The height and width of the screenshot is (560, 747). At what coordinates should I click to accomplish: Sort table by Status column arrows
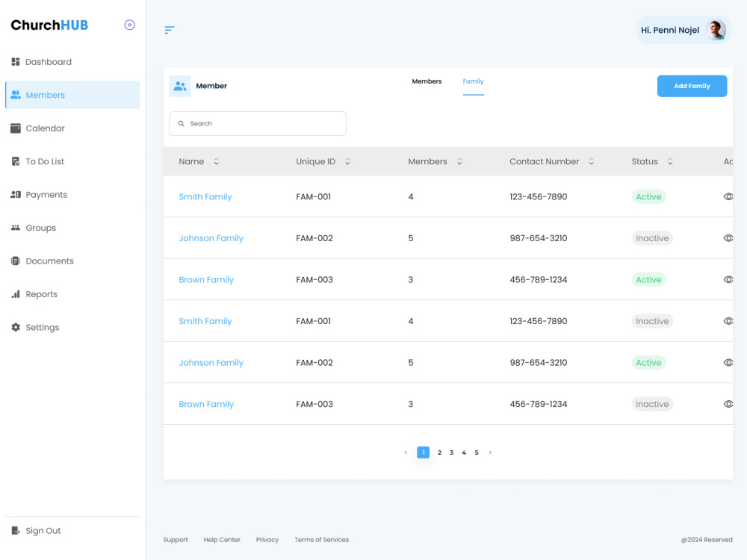670,161
